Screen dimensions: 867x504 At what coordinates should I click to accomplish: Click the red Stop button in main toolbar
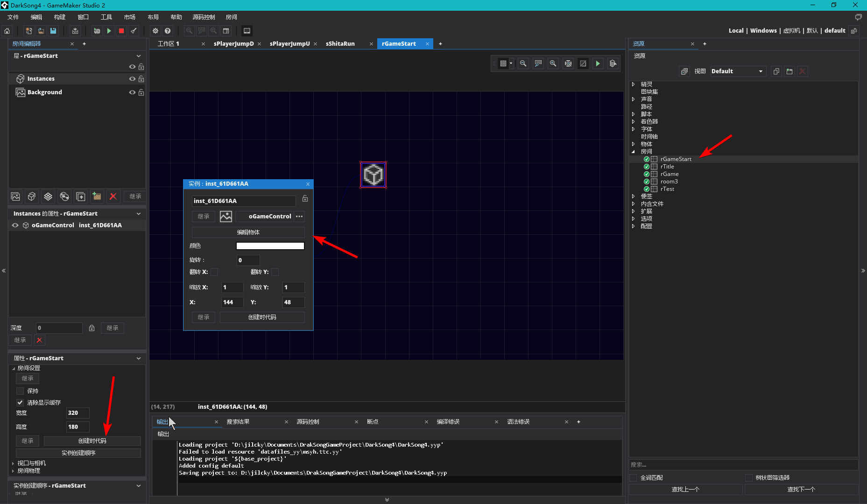point(121,31)
